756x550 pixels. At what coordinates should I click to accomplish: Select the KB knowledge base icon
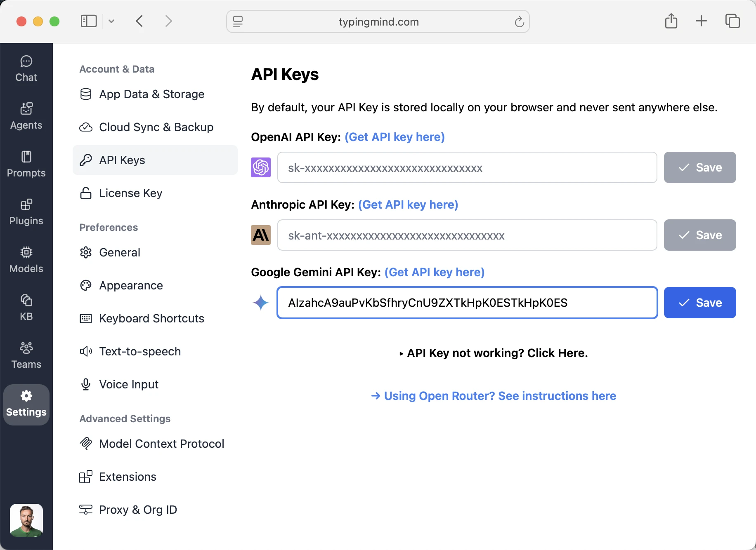click(26, 307)
